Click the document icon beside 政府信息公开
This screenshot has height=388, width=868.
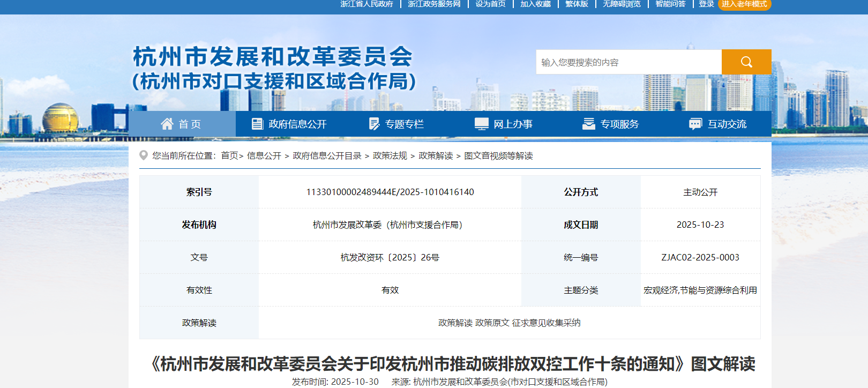click(257, 124)
